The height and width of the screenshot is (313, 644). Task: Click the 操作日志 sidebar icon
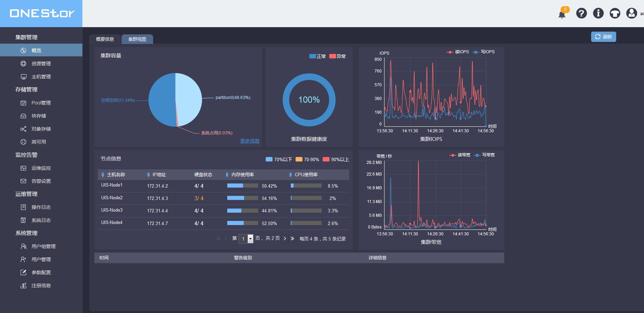click(23, 207)
